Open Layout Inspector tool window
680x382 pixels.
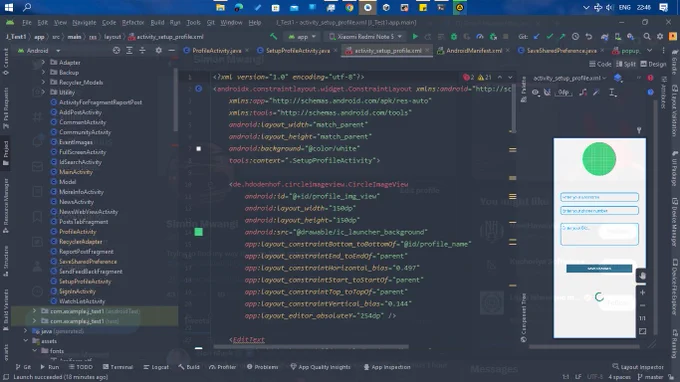point(638,367)
